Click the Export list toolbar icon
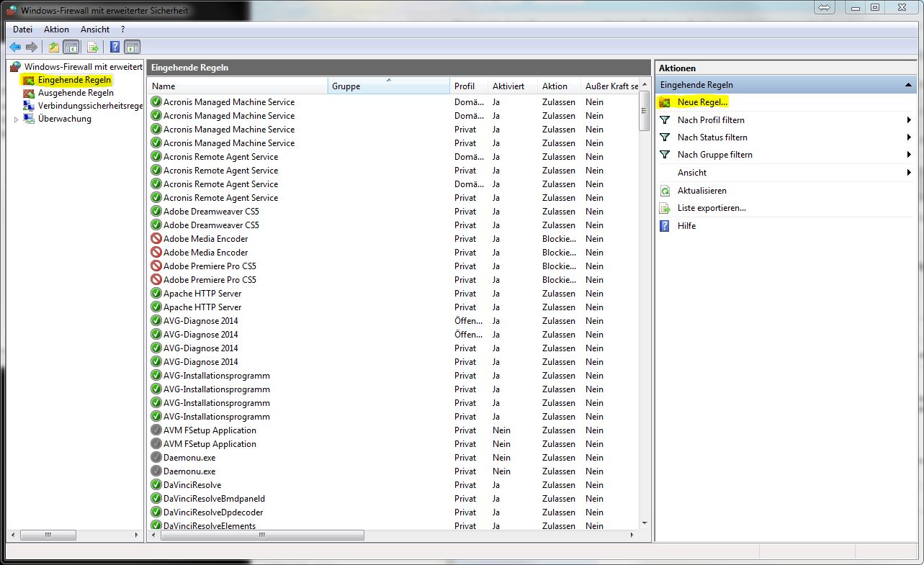924x565 pixels. (x=92, y=48)
